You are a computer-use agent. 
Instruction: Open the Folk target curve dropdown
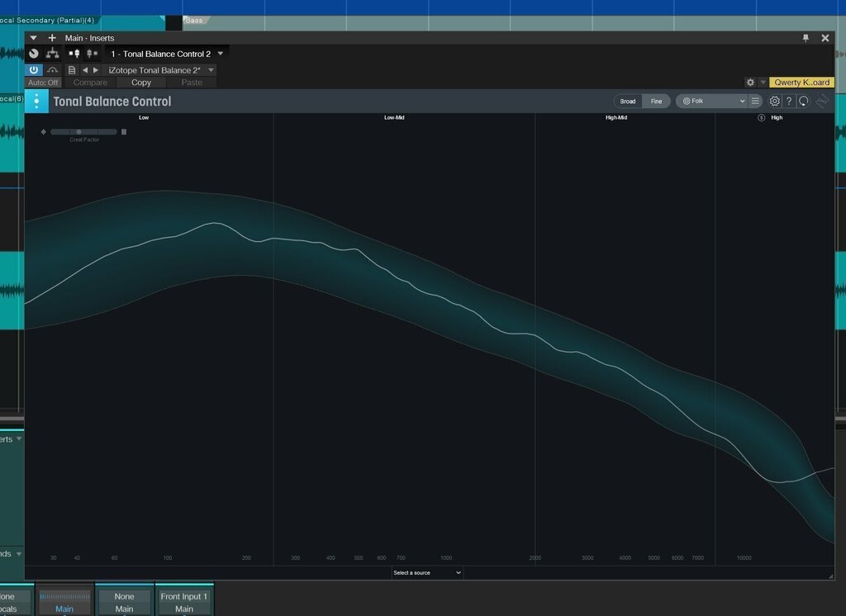(712, 101)
